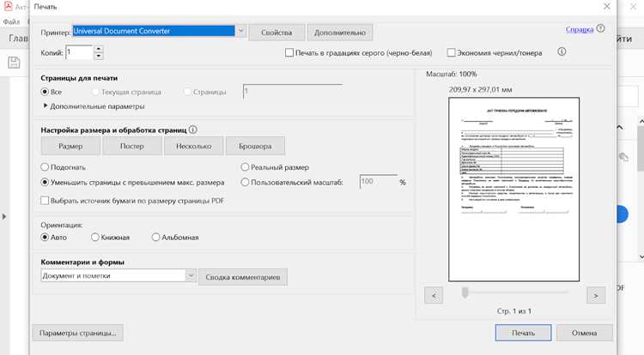Select Текущая страница radio button
Image resolution: width=644 pixels, height=355 pixels.
pyautogui.click(x=95, y=92)
